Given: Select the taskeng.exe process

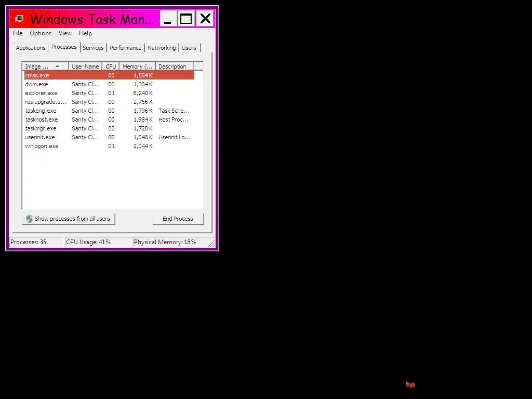Looking at the screenshot, I should coord(109,111).
